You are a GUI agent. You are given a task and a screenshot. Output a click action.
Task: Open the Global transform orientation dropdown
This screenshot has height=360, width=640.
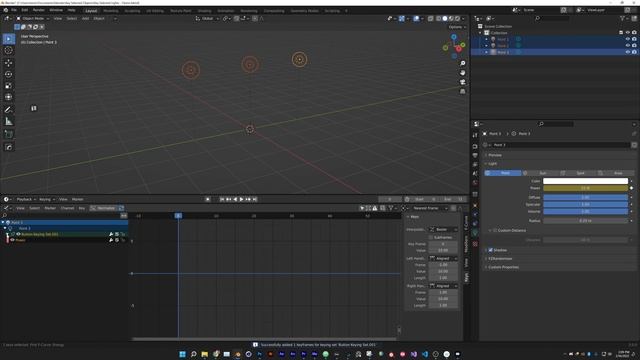[207, 18]
